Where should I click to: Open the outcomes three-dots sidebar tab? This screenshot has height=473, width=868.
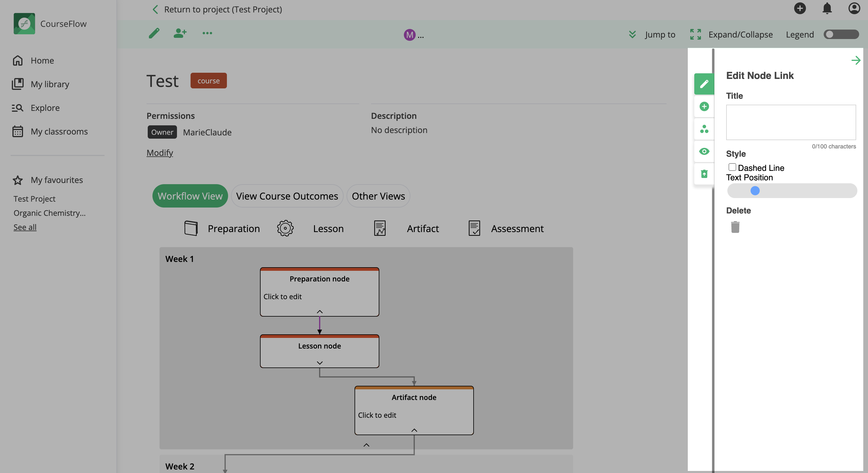click(x=704, y=129)
